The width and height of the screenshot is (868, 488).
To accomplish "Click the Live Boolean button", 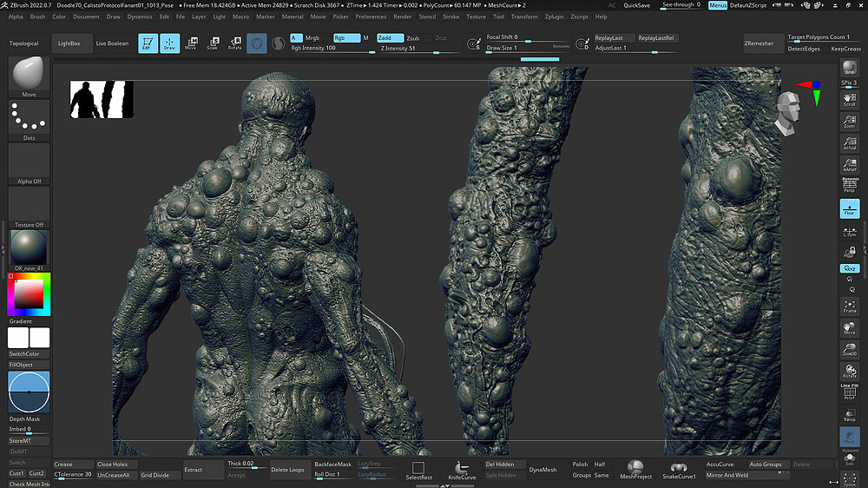I will [x=112, y=43].
